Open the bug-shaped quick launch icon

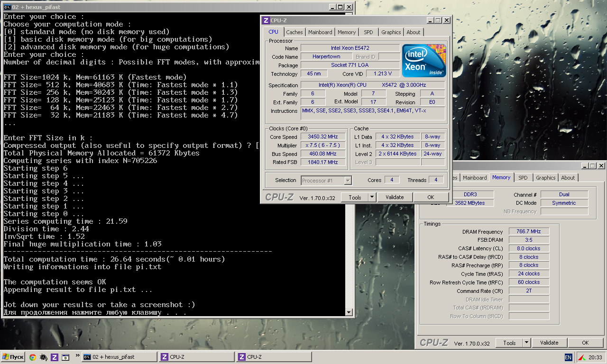pyautogui.click(x=43, y=357)
